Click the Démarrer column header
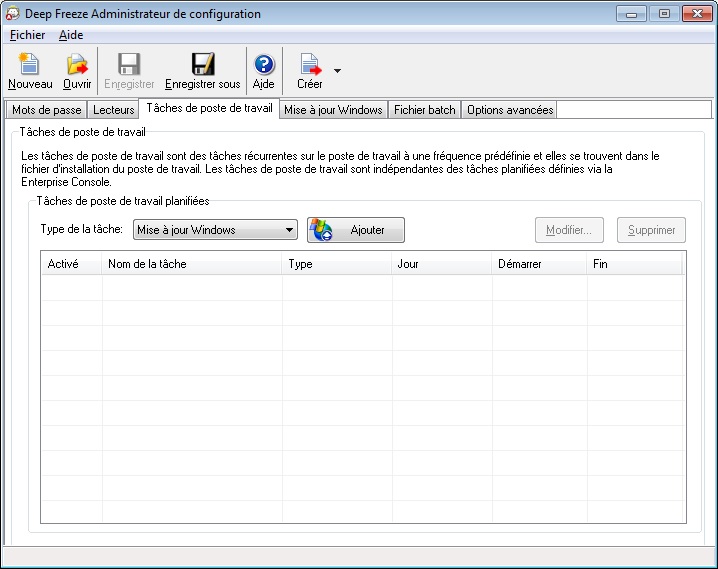 [x=539, y=264]
